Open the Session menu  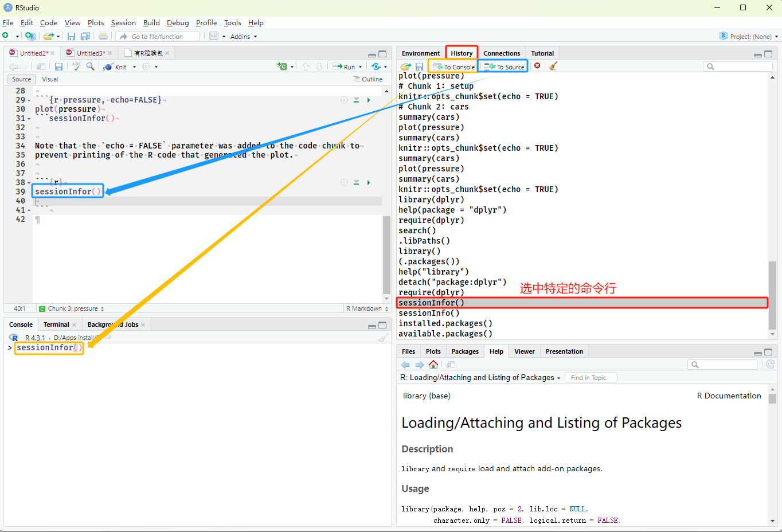123,23
